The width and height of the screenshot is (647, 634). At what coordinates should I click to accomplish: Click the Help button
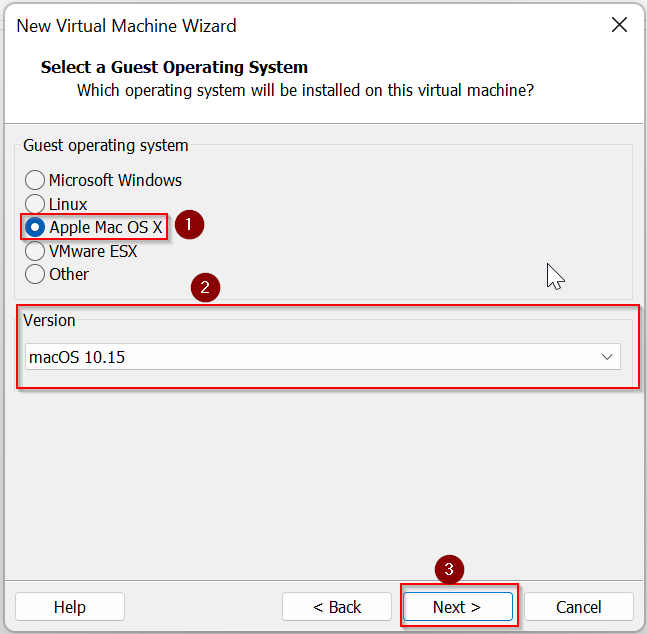[70, 607]
